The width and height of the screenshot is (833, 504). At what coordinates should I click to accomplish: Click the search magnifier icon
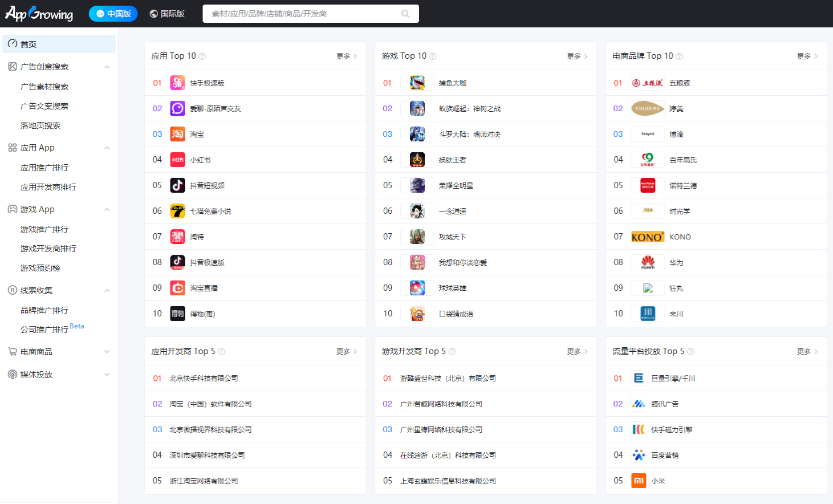pos(405,14)
